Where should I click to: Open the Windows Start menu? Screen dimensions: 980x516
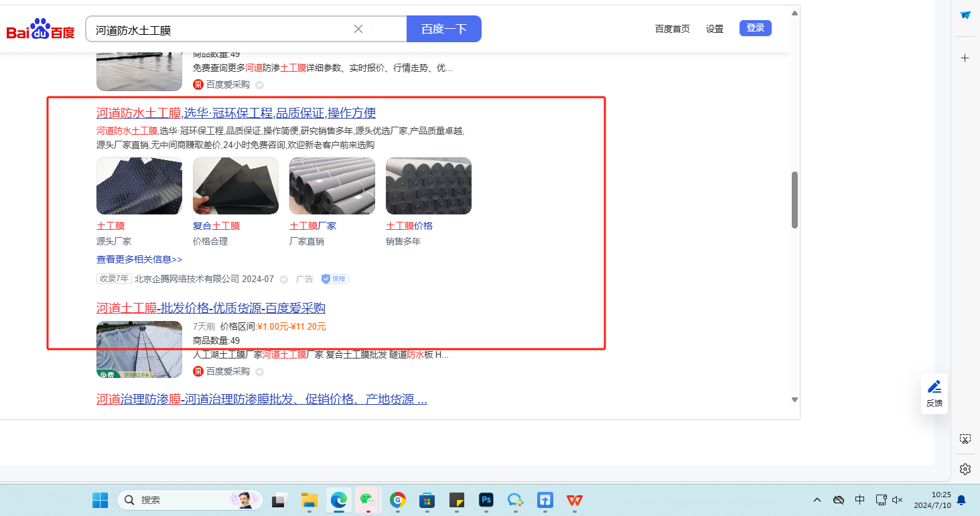click(100, 500)
